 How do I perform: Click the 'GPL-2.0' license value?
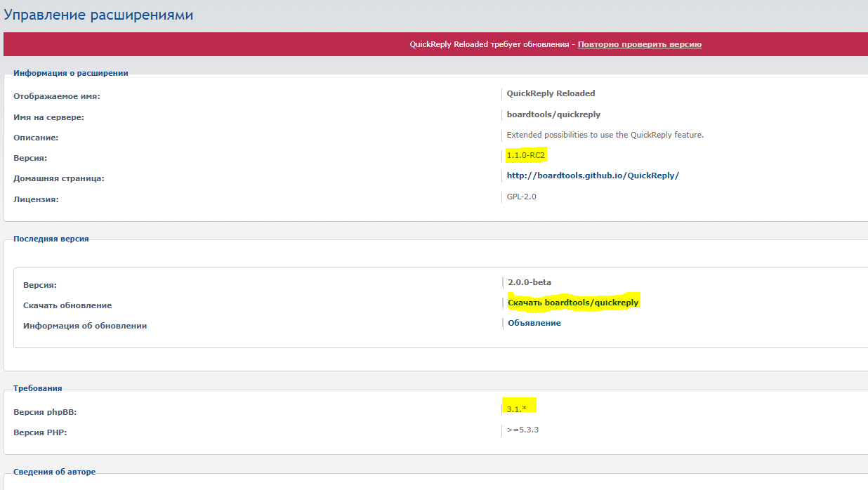(522, 197)
